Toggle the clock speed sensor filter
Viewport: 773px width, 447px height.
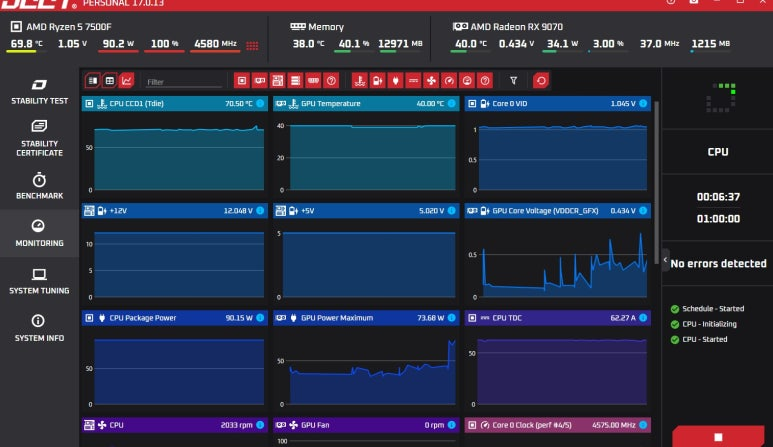(x=449, y=81)
